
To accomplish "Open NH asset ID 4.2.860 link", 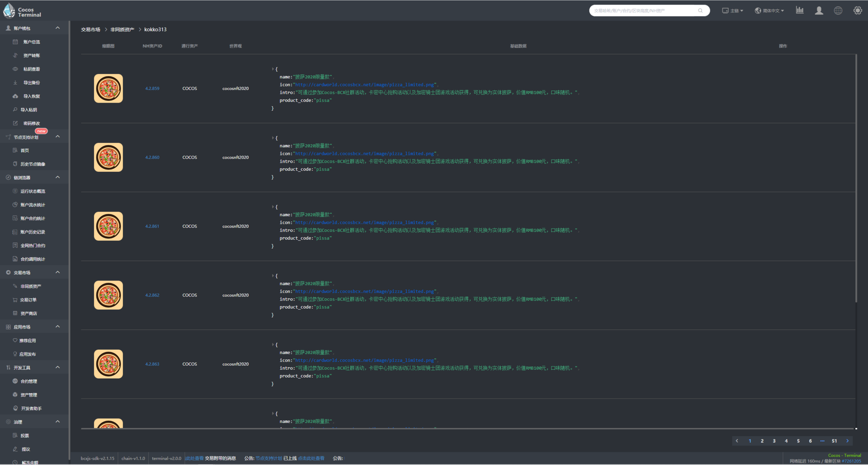I will tap(152, 157).
